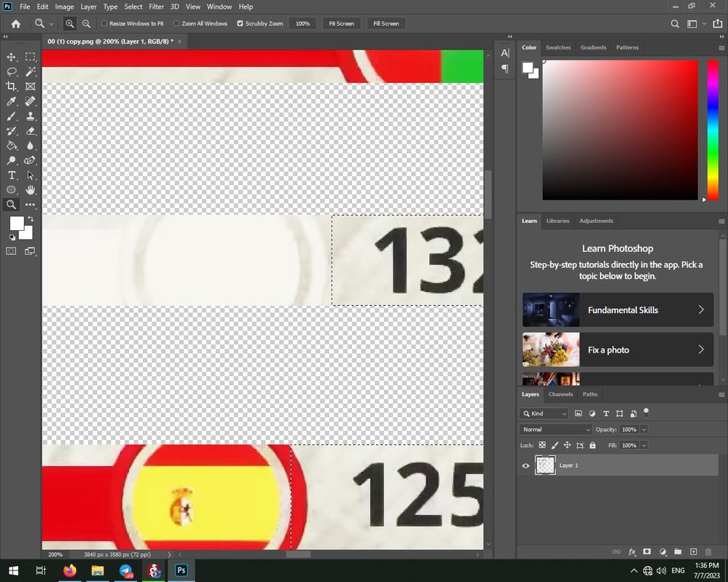Open the Paragraph panel icon
The width and height of the screenshot is (728, 582).
(505, 69)
